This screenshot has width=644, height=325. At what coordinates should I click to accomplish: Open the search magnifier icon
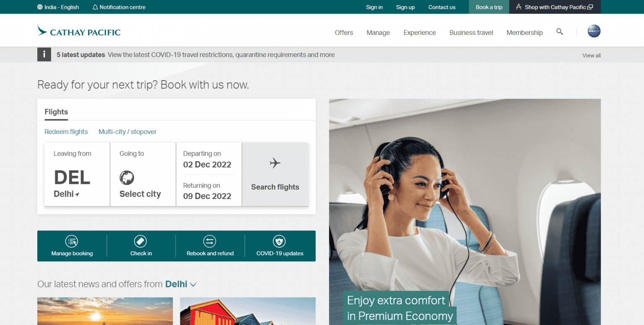click(559, 31)
